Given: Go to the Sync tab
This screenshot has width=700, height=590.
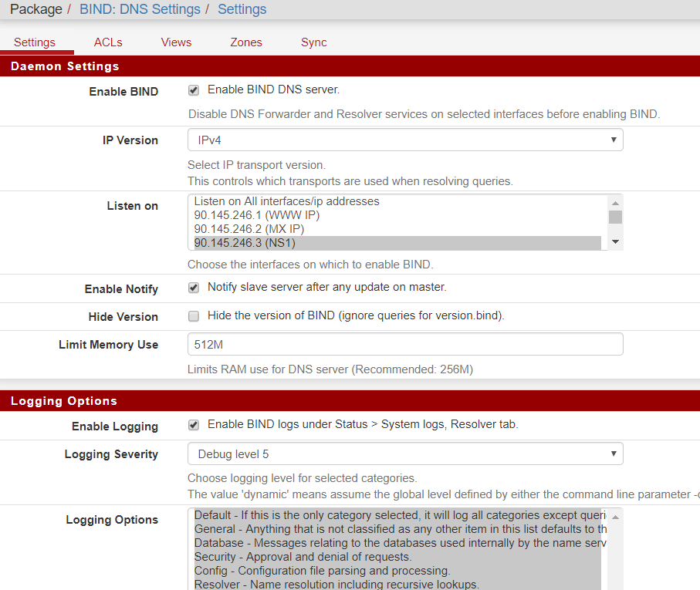Looking at the screenshot, I should click(313, 42).
